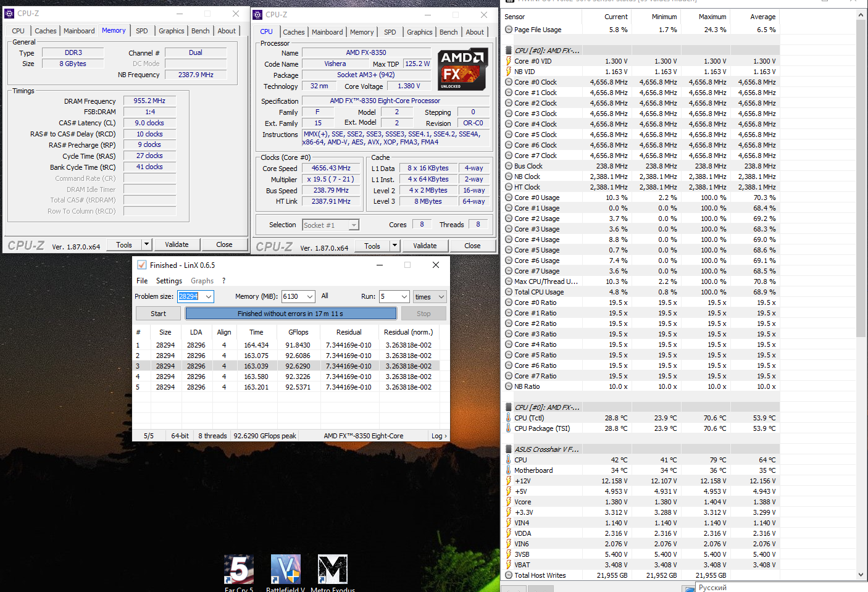This screenshot has height=592, width=868.
Task: Click the Tools button in CPU-Z Memory window
Action: pyautogui.click(x=124, y=244)
